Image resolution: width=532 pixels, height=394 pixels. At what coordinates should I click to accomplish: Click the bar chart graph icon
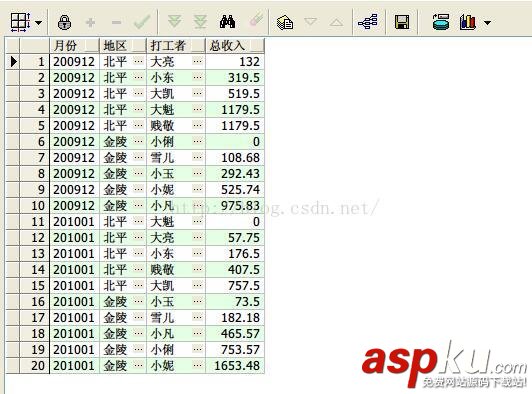(x=468, y=22)
